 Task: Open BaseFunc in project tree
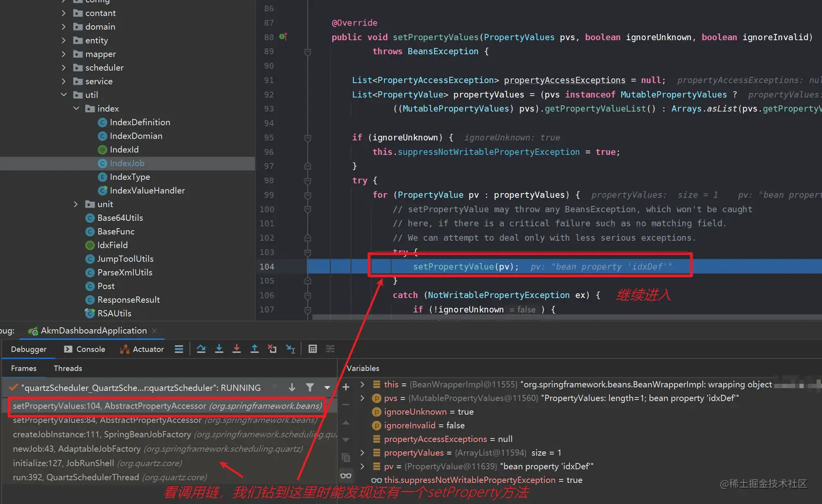pyautogui.click(x=116, y=231)
